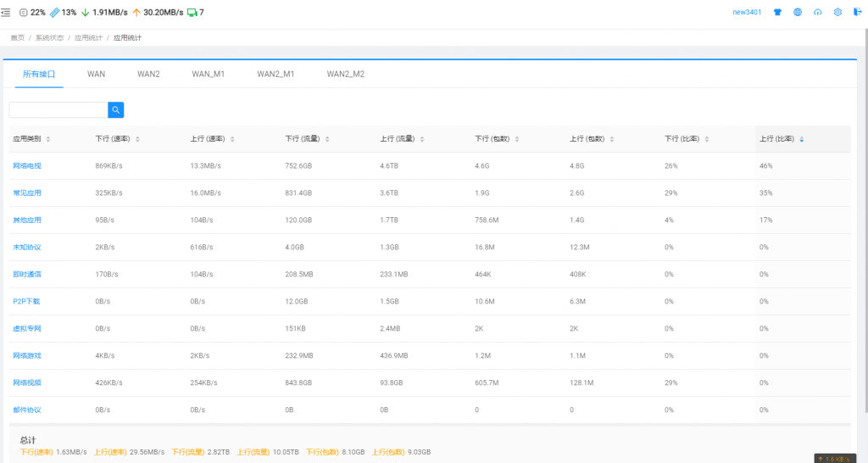The width and height of the screenshot is (868, 463).
Task: Sort by 上行(流量) column arrows
Action: click(422, 139)
